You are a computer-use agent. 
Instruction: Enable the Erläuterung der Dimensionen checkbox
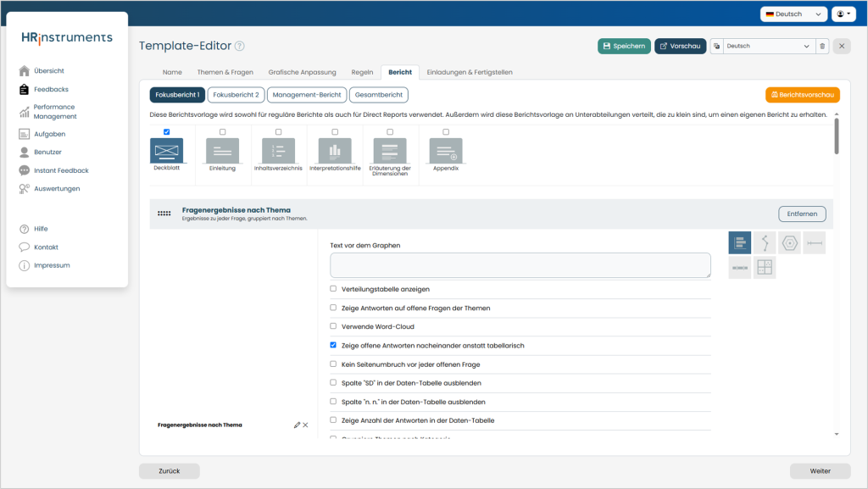point(390,131)
